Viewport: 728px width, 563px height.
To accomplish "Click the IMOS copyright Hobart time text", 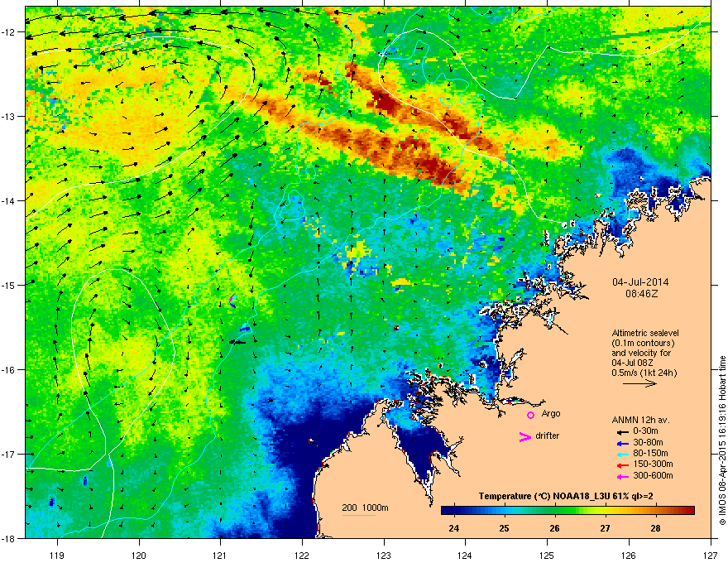I will click(x=722, y=440).
